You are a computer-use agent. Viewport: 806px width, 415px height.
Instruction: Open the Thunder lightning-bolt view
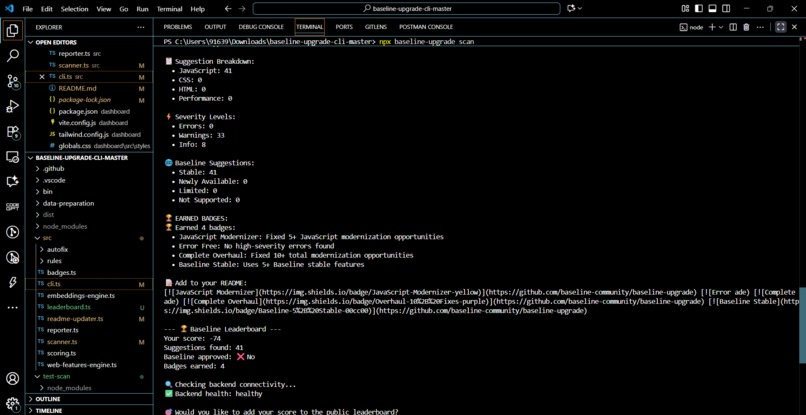click(x=12, y=282)
